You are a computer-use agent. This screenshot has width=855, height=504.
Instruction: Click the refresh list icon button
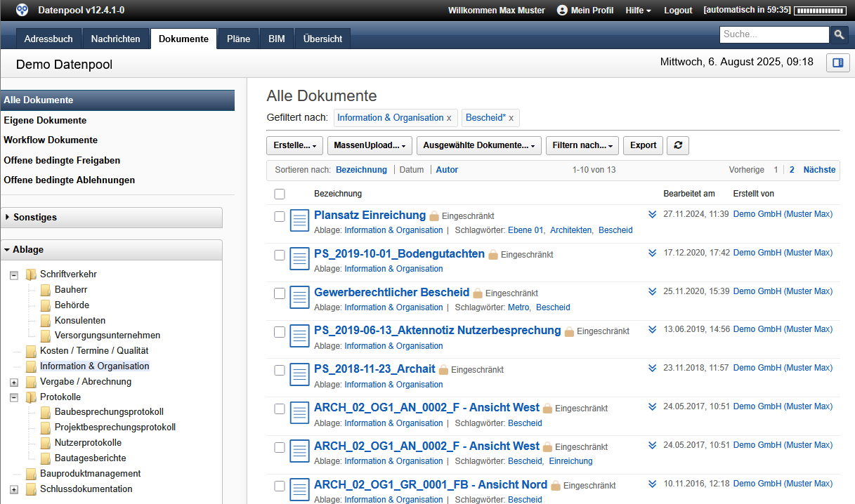pos(677,145)
